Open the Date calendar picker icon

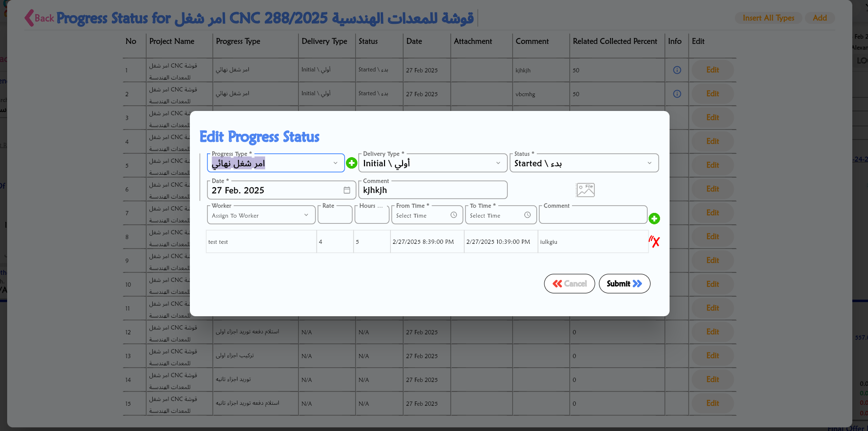pos(347,190)
